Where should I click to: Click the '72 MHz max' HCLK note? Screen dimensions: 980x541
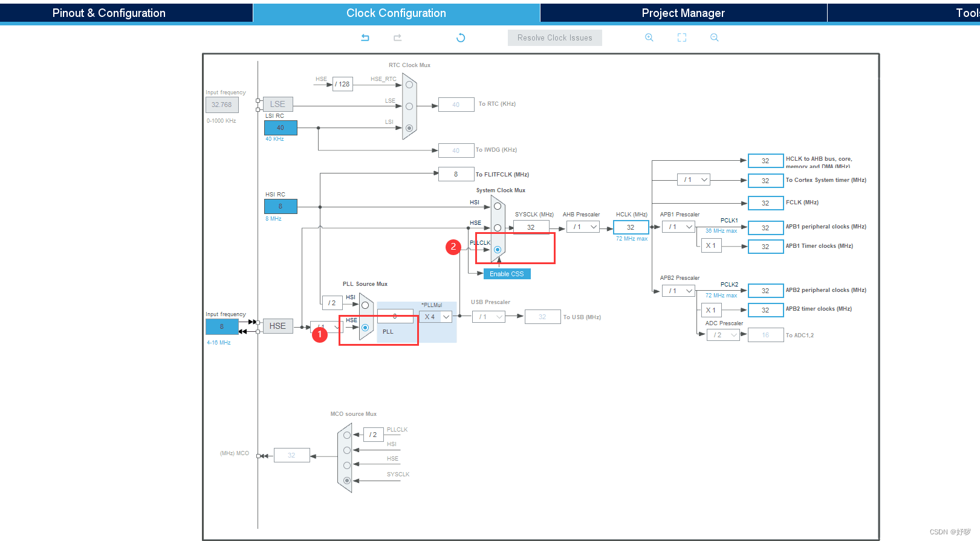(x=632, y=239)
